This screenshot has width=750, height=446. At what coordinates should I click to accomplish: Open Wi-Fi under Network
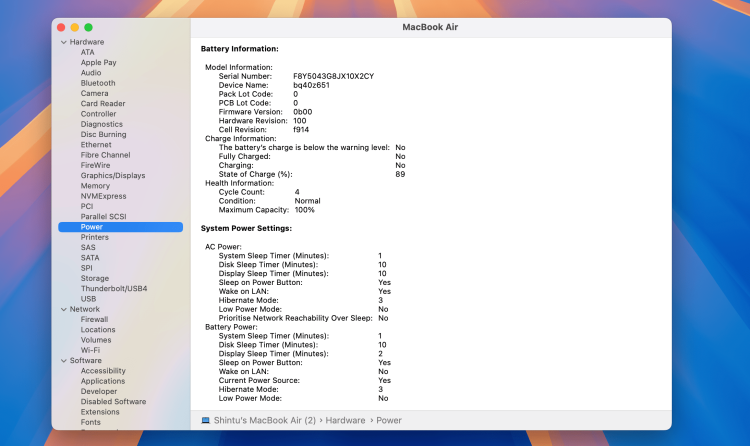pos(90,351)
